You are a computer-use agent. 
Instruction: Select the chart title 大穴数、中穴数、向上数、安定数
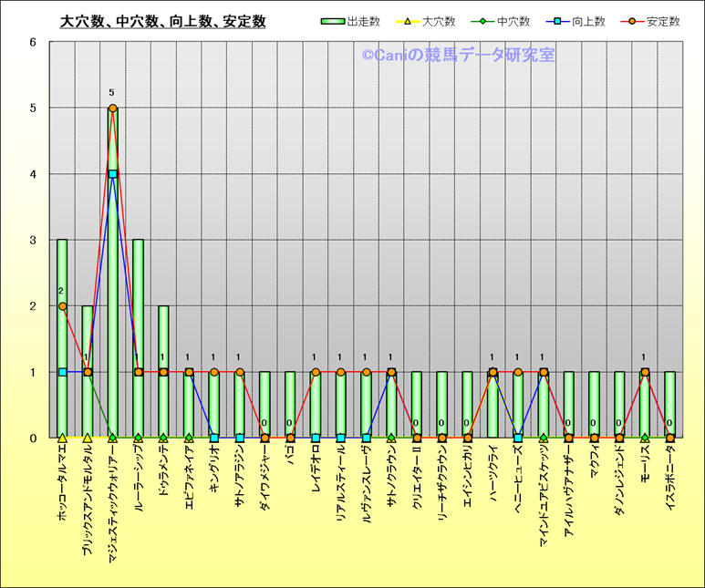point(162,22)
